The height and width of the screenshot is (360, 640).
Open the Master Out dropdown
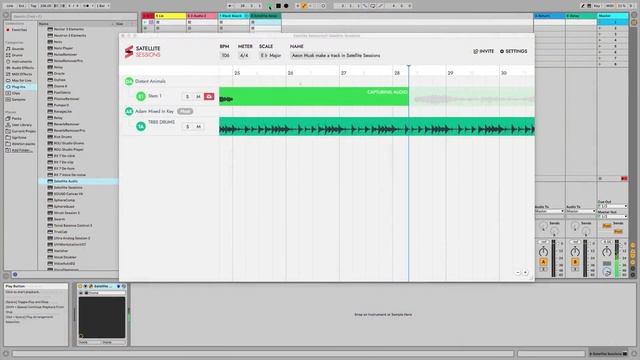click(612, 216)
